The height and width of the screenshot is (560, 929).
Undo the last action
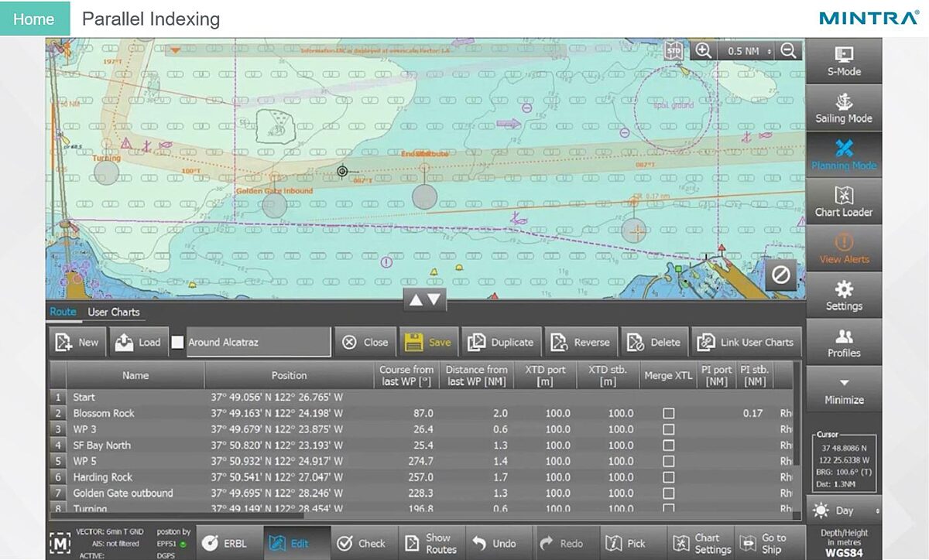point(499,543)
